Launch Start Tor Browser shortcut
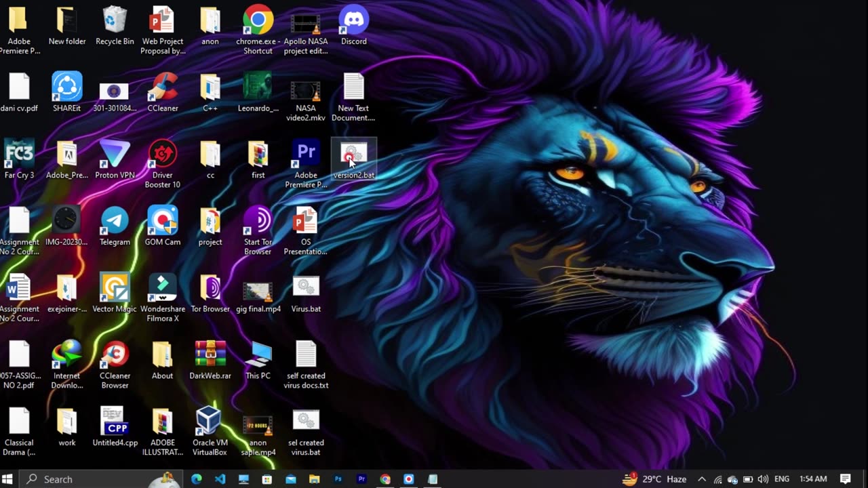 pos(258,232)
